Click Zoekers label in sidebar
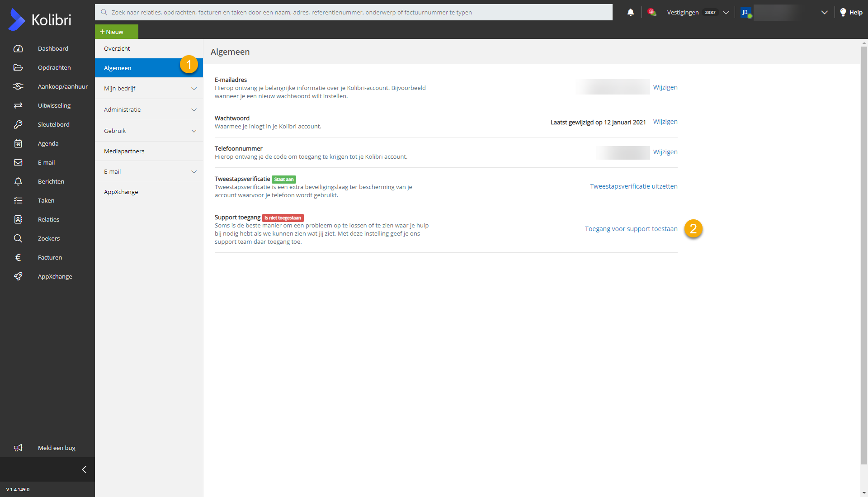The width and height of the screenshot is (868, 497). (x=49, y=238)
